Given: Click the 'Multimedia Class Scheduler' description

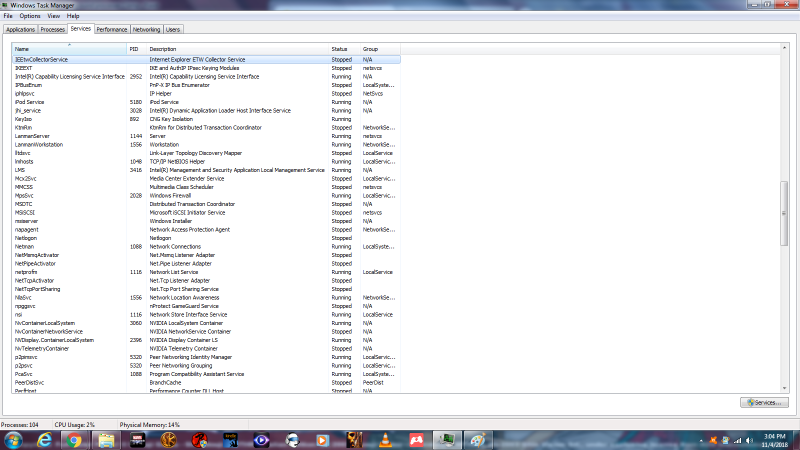Looking at the screenshot, I should (181, 187).
